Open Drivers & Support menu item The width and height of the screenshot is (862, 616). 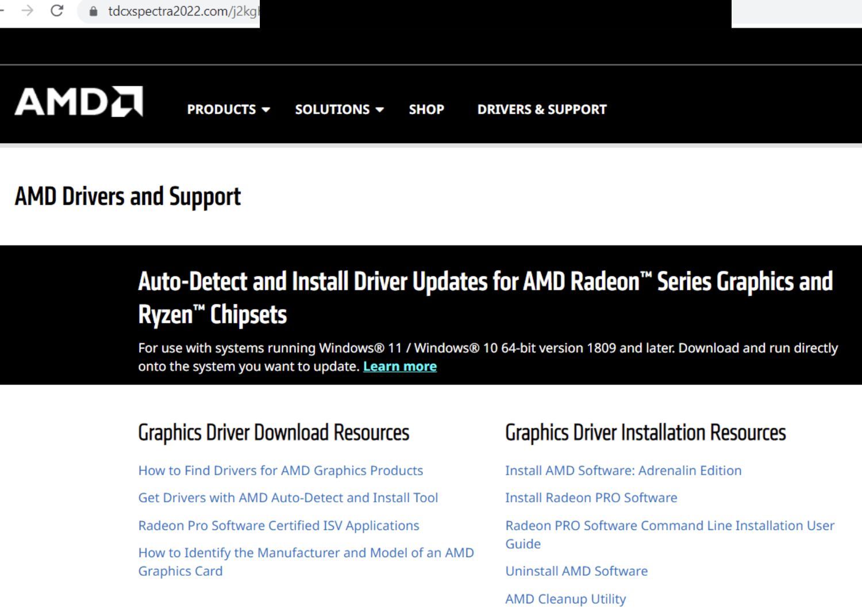tap(542, 109)
